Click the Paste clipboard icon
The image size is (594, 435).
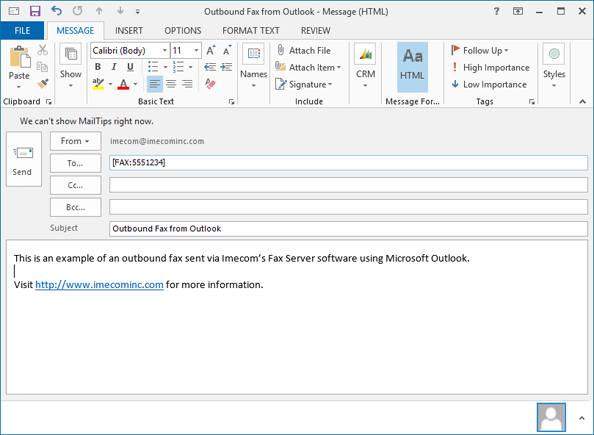click(20, 57)
